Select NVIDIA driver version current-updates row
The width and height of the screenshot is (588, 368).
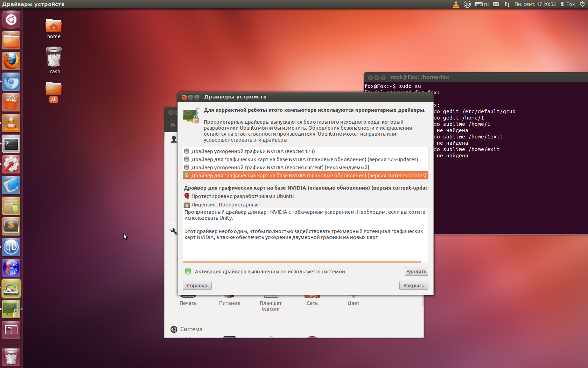pos(305,176)
